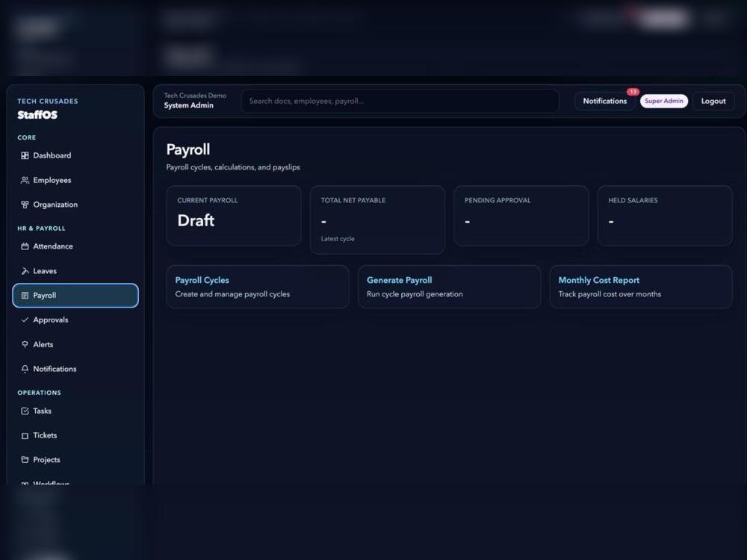Click the Notifications bell icon in sidebar
The height and width of the screenshot is (560, 747).
[x=25, y=369]
